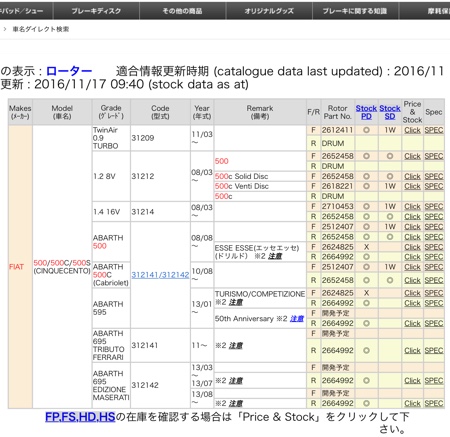This screenshot has height=437, width=450.
Task: Select the FIAT makes cell
Action: [x=20, y=267]
